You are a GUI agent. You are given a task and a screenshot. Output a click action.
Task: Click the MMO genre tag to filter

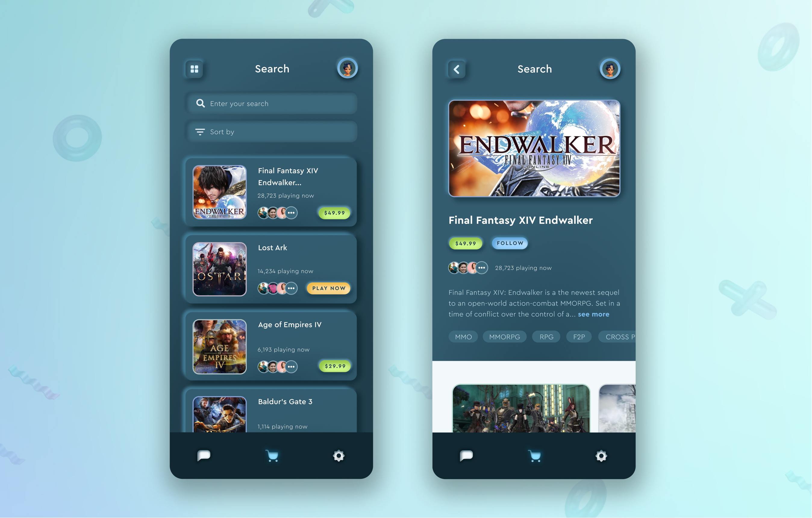pos(463,336)
